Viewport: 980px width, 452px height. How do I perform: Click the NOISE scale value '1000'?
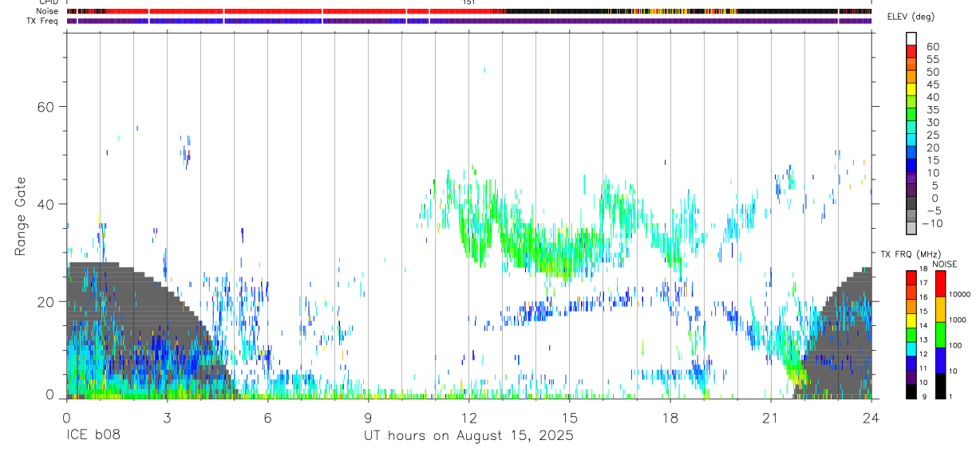pyautogui.click(x=958, y=320)
